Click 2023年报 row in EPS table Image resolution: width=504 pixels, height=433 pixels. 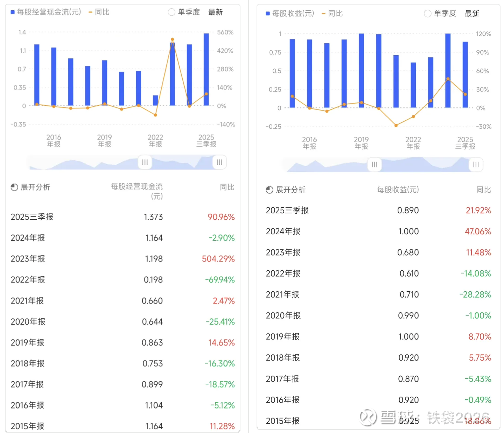pyautogui.click(x=378, y=253)
